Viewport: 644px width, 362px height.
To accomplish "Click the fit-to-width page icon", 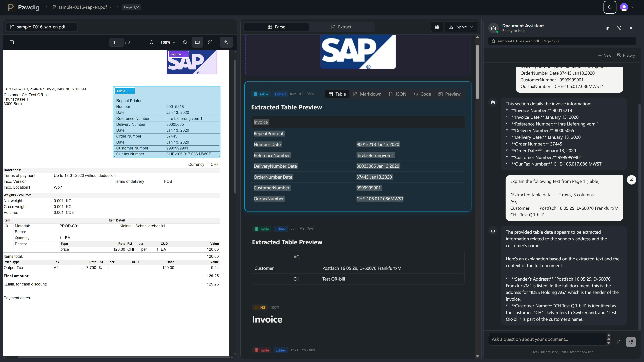I will coord(197,42).
